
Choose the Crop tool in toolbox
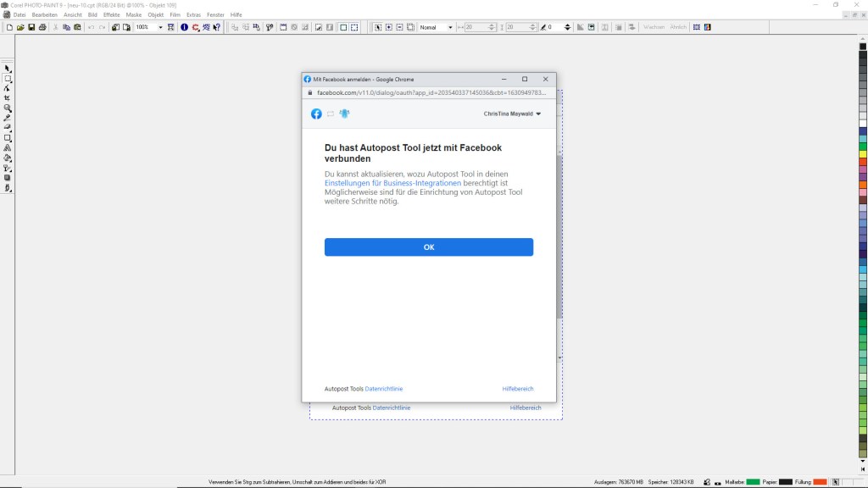coord(8,98)
